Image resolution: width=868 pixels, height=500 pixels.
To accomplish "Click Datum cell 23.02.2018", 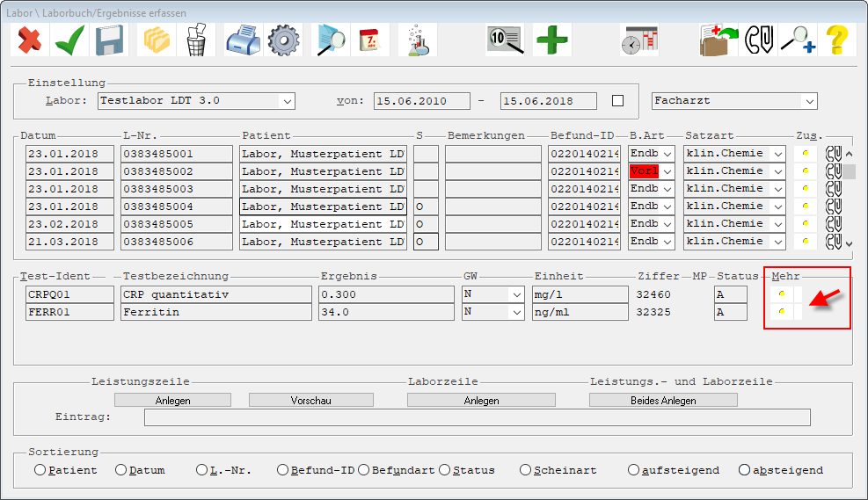I will (69, 224).
